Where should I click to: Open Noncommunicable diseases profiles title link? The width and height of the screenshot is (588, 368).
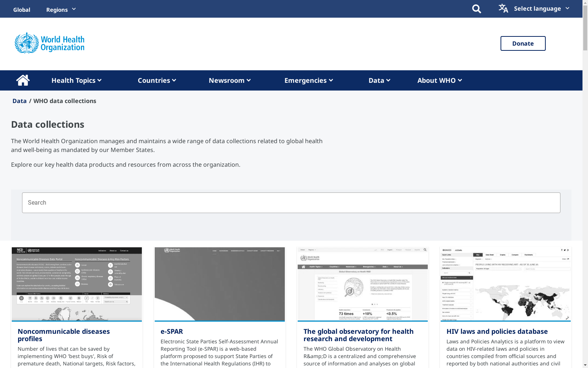click(x=64, y=335)
